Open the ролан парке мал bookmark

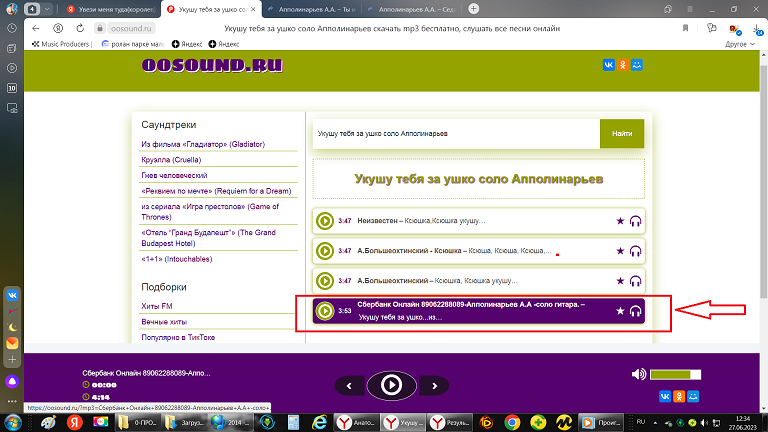(133, 44)
